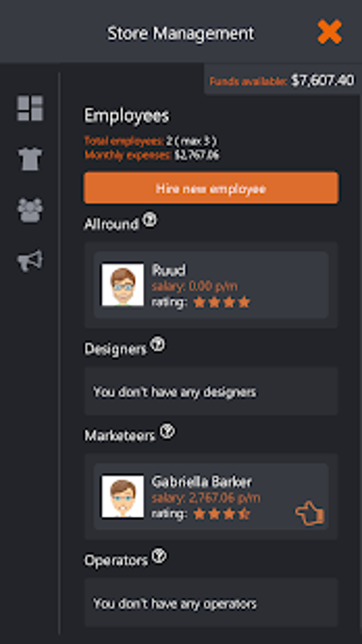362x644 pixels.
Task: Select the employees group sidebar icon
Action: pos(30,210)
